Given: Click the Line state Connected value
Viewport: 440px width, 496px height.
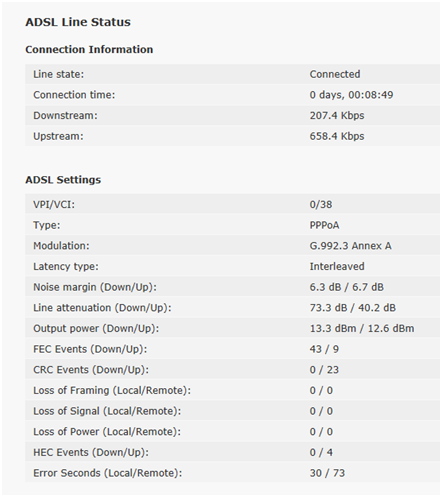Looking at the screenshot, I should click(x=335, y=74).
